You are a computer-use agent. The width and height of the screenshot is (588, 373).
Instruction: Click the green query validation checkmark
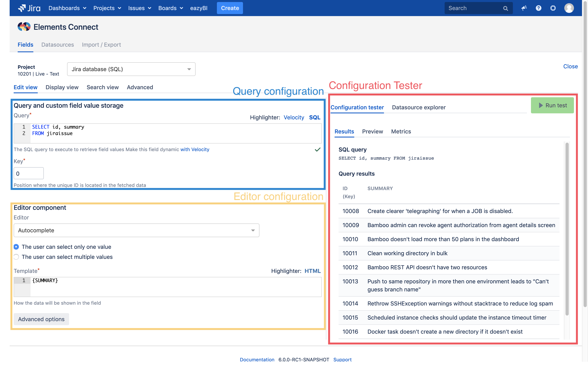point(317,149)
